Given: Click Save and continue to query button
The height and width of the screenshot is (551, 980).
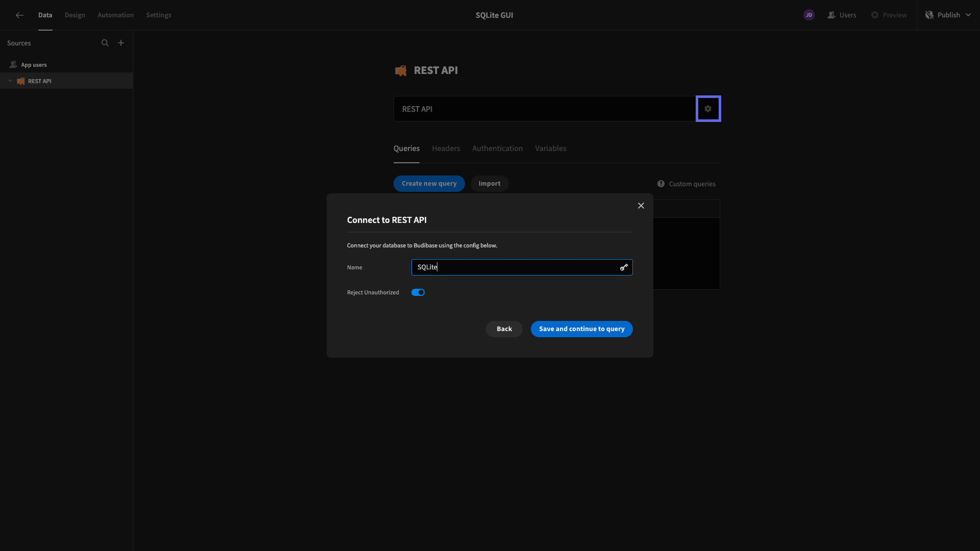Looking at the screenshot, I should (x=581, y=329).
